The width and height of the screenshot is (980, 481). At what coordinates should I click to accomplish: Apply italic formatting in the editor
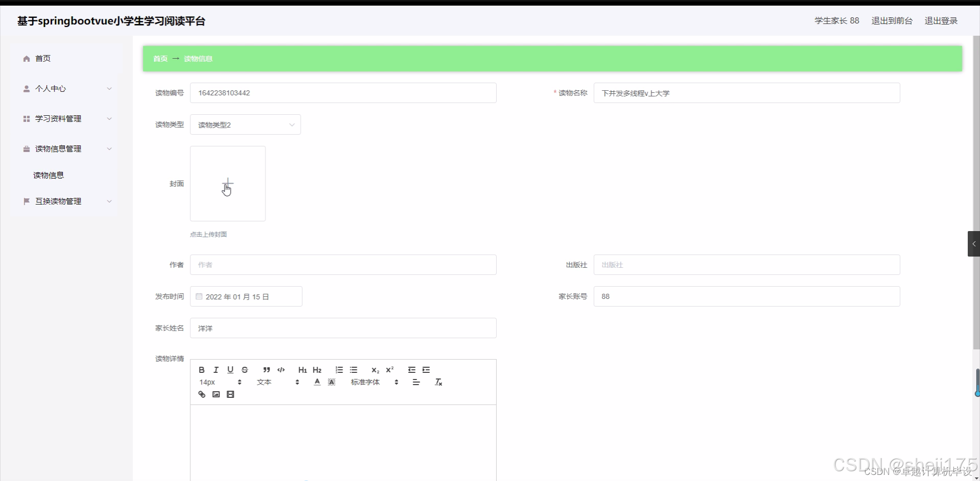pyautogui.click(x=216, y=370)
